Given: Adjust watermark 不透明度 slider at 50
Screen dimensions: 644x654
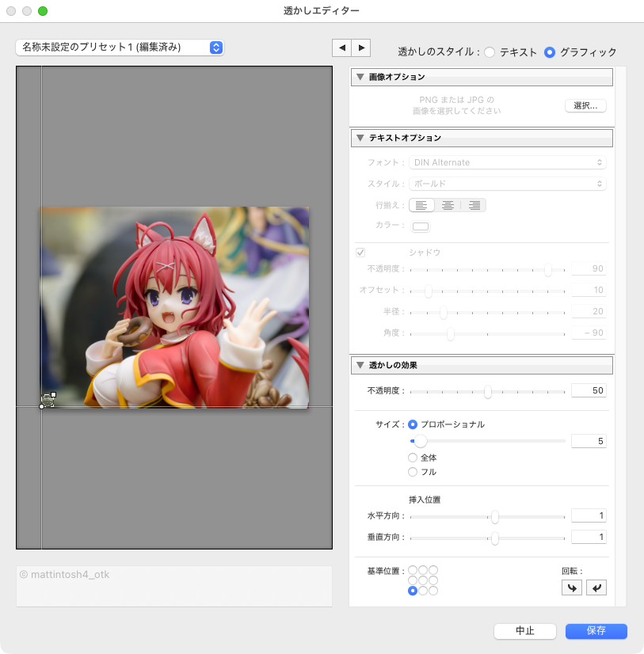Looking at the screenshot, I should pyautogui.click(x=487, y=392).
